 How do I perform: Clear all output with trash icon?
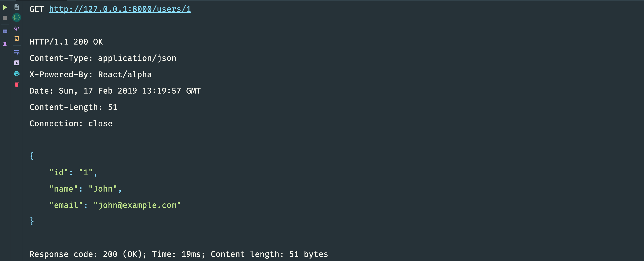coord(17,84)
